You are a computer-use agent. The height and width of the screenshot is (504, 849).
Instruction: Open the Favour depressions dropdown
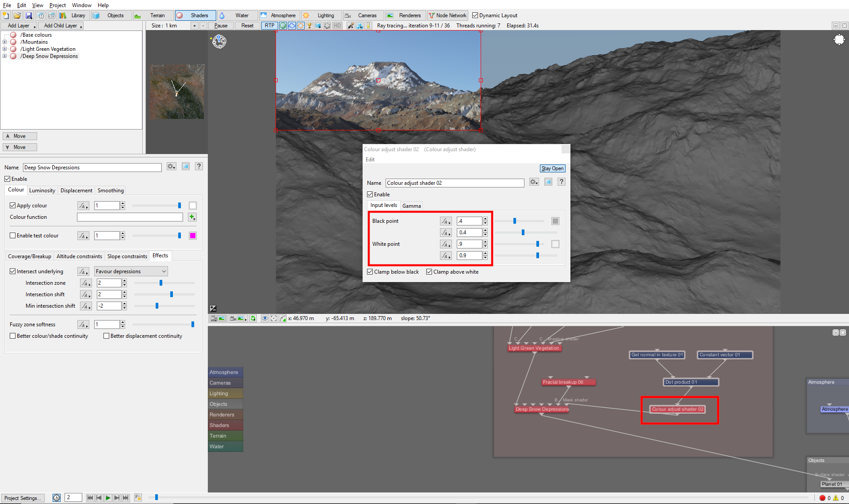(131, 271)
